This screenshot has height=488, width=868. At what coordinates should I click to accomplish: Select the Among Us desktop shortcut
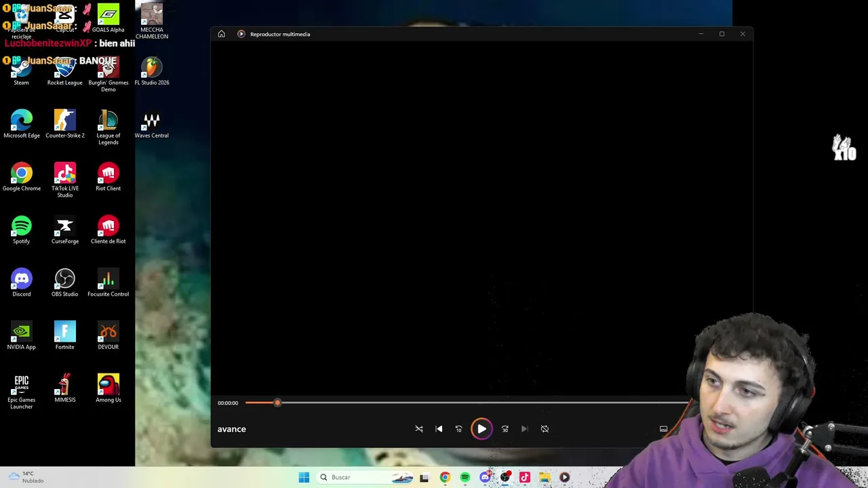coord(108,388)
